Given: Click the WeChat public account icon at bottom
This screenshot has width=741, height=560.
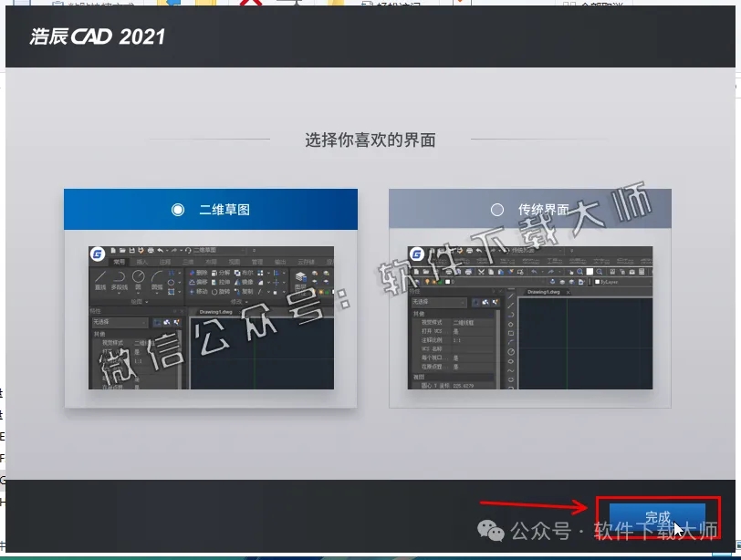Looking at the screenshot, I should 491,532.
